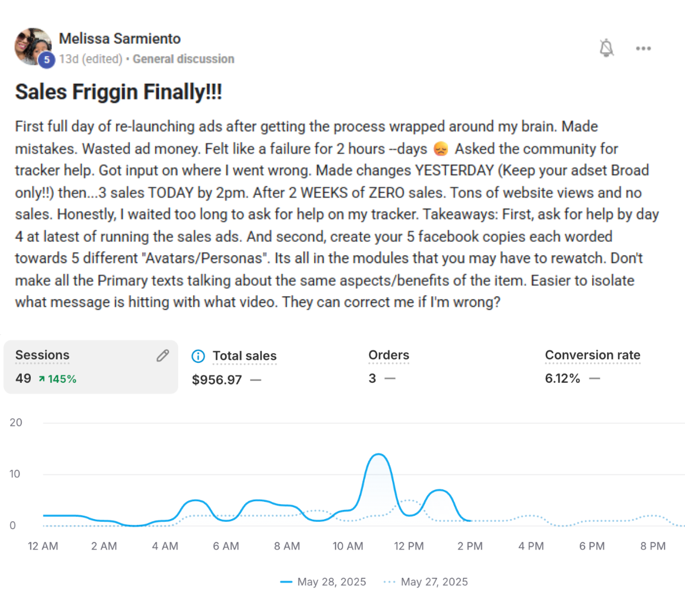Toggle the notification bell for this post
685x616 pixels.
606,48
